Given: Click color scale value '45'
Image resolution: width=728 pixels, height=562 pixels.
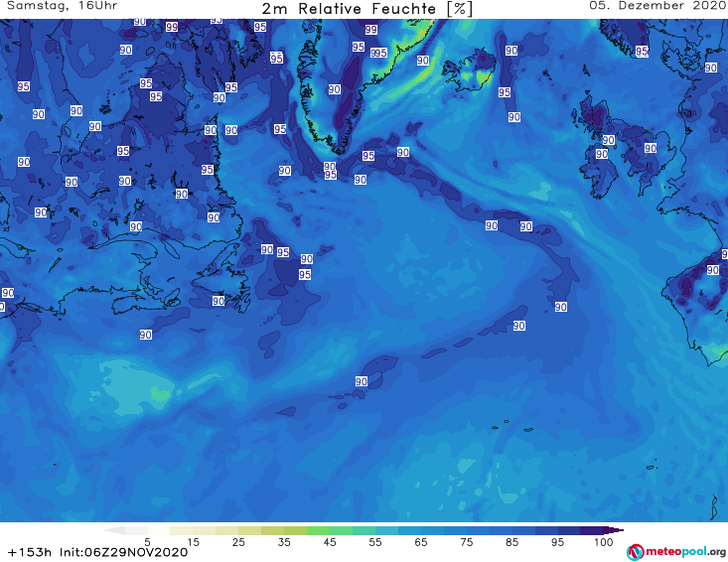Looking at the screenshot, I should [330, 542].
